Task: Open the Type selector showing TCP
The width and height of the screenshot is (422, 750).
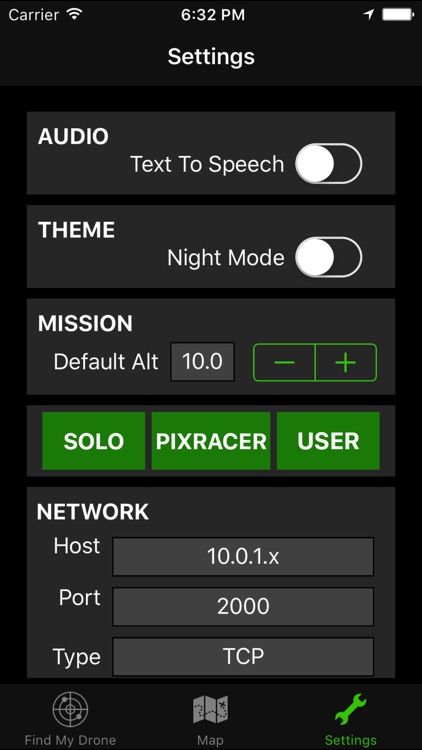Action: [x=243, y=657]
